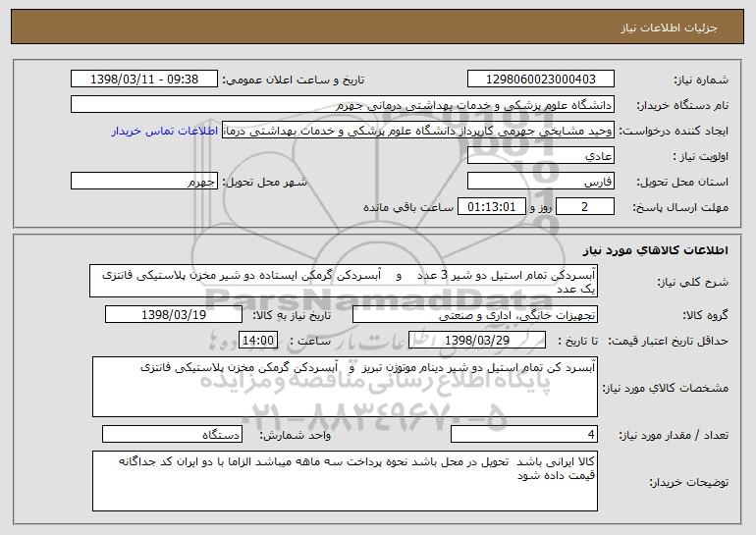This screenshot has height=535, width=756.
Task: Click the delivery province field فارس
Action: click(x=540, y=182)
